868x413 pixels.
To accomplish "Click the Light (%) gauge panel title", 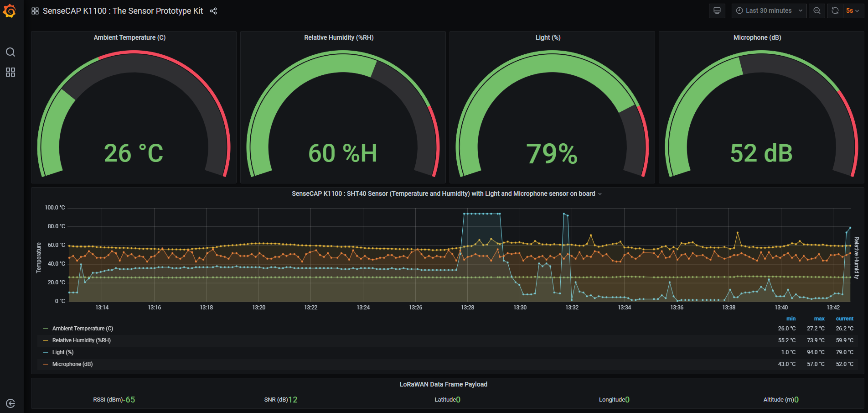I will click(548, 37).
